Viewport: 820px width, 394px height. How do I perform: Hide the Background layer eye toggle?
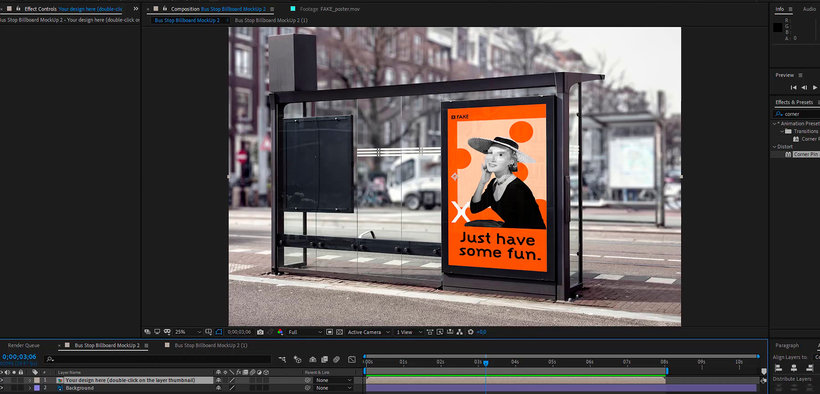coord(2,388)
